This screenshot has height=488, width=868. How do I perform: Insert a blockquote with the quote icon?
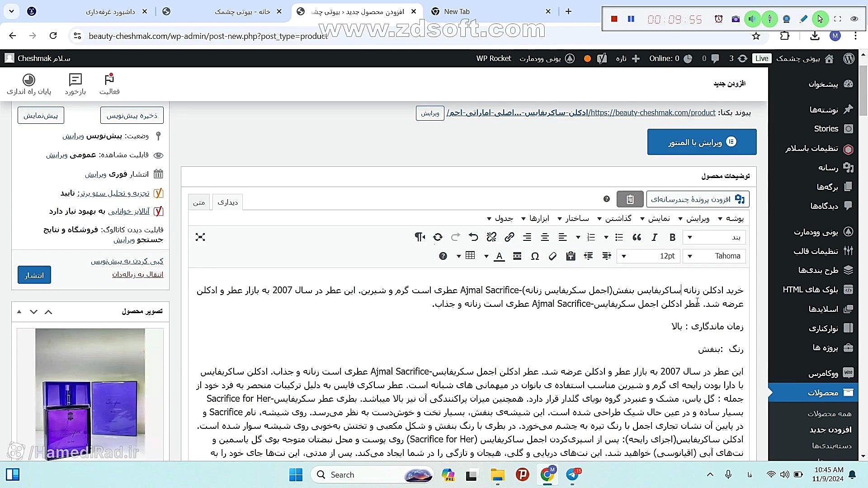tap(637, 237)
